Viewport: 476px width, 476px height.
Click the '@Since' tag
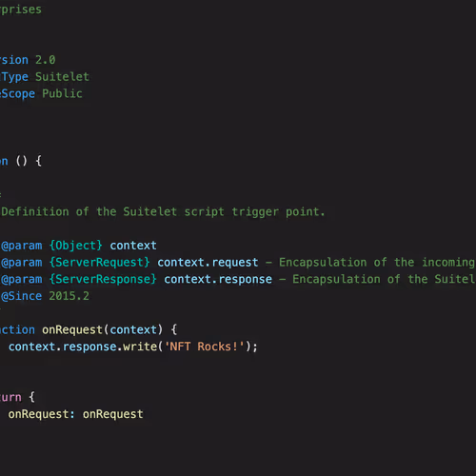[22, 296]
